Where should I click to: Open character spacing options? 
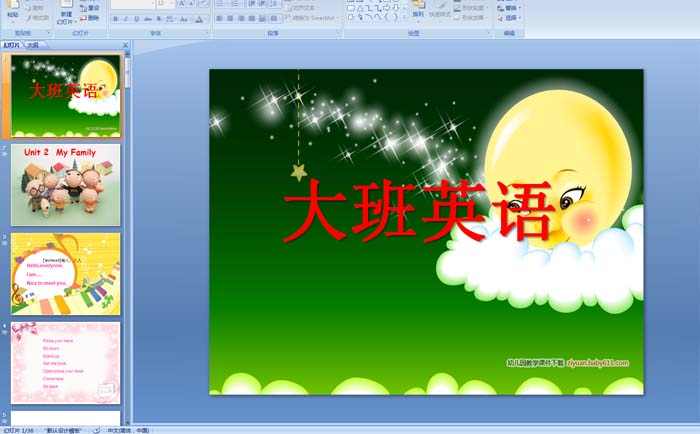[170, 19]
